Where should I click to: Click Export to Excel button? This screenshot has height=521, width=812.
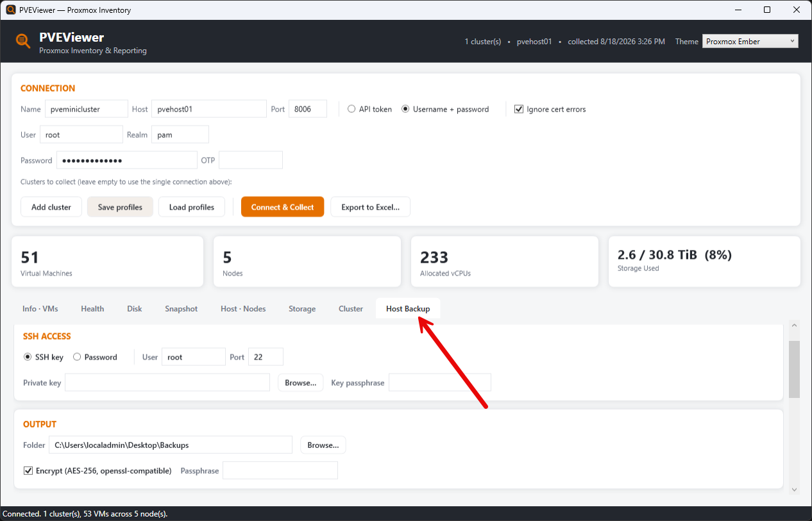coord(371,207)
